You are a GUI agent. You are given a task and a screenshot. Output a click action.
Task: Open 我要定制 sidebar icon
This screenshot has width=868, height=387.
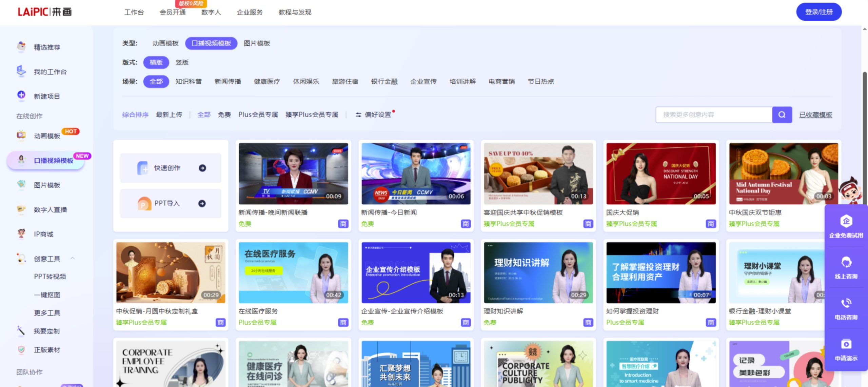tap(21, 330)
